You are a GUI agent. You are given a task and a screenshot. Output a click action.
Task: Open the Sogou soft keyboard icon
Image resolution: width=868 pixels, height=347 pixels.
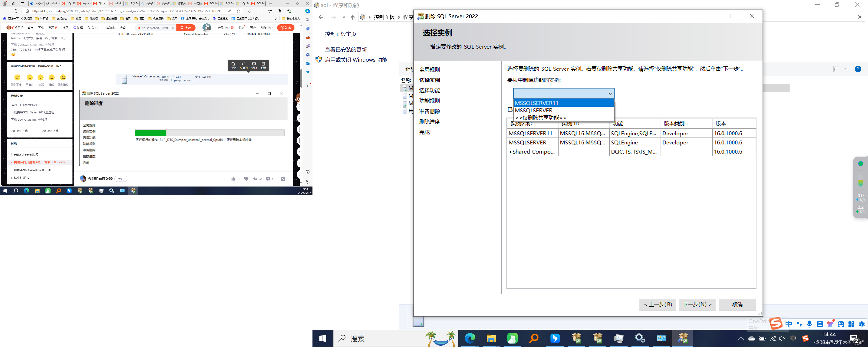[820, 324]
